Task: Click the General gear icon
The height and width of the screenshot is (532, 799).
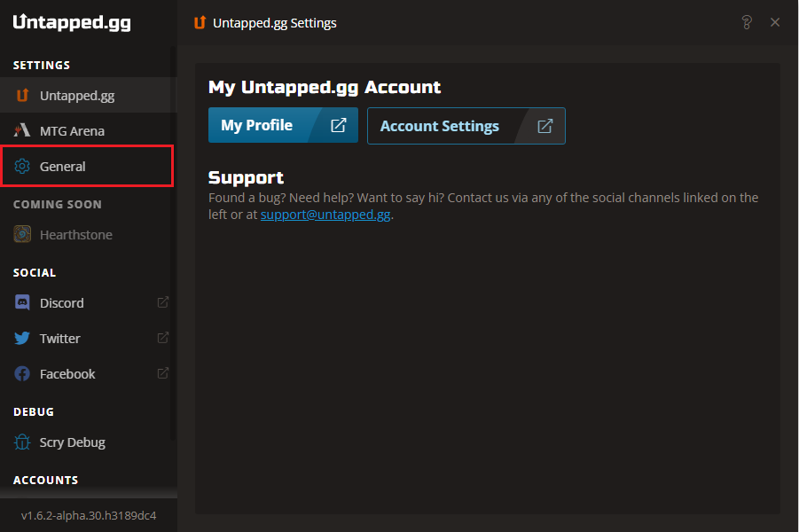Action: (22, 166)
